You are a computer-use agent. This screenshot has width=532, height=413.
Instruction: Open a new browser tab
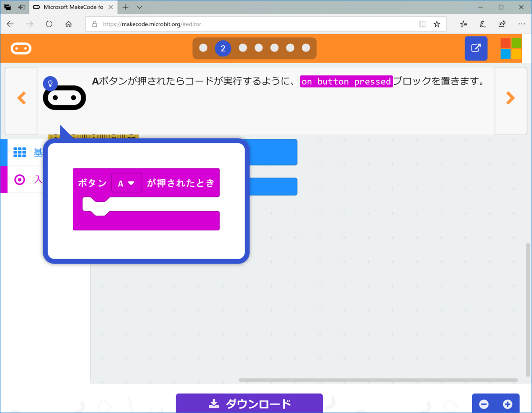(125, 7)
